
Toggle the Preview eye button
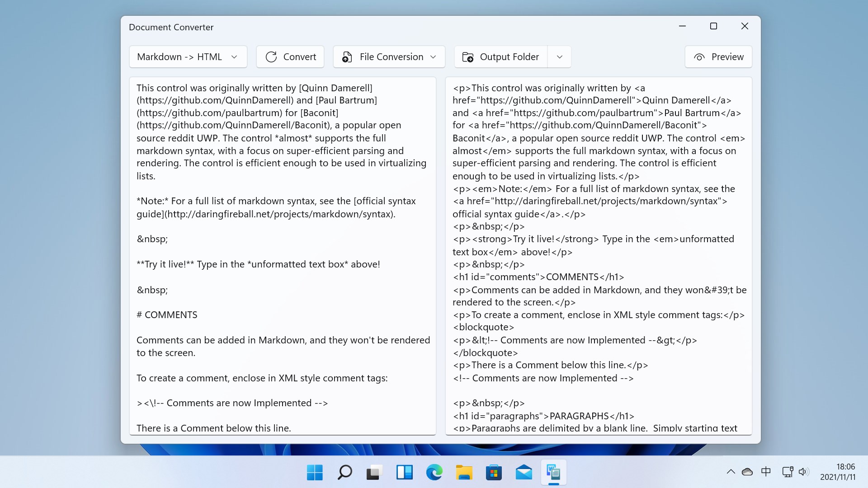(718, 57)
